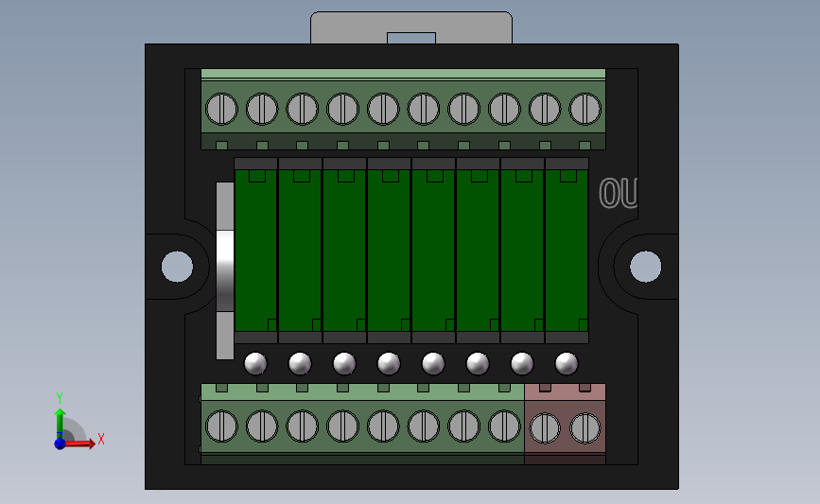The height and width of the screenshot is (504, 820).
Task: Pick the silver lever bar left of the relays
Action: [225, 270]
